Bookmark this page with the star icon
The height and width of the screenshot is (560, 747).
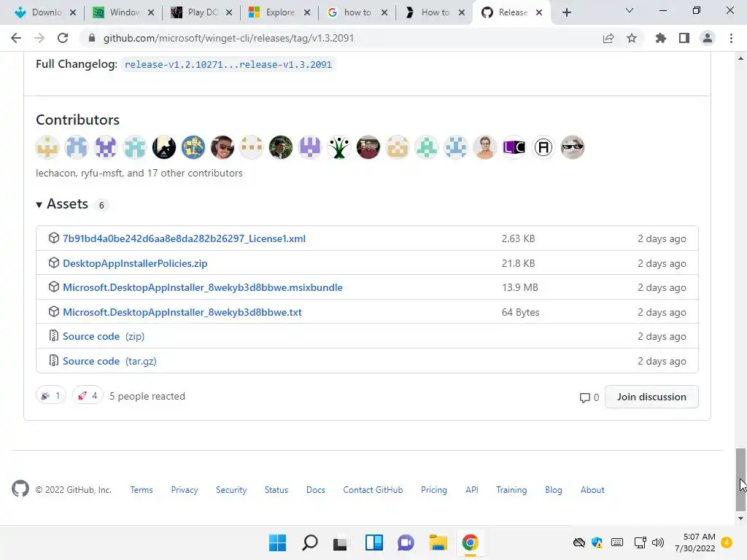click(x=632, y=38)
